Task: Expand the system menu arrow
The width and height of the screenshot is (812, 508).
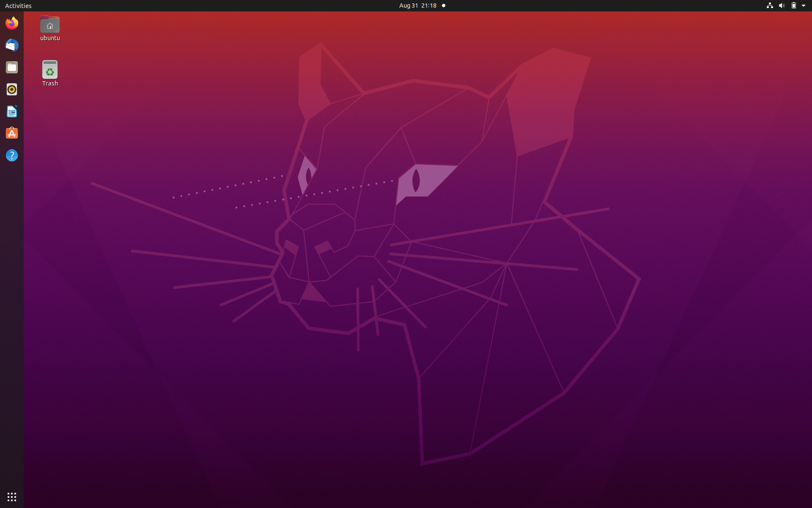Action: [804, 6]
